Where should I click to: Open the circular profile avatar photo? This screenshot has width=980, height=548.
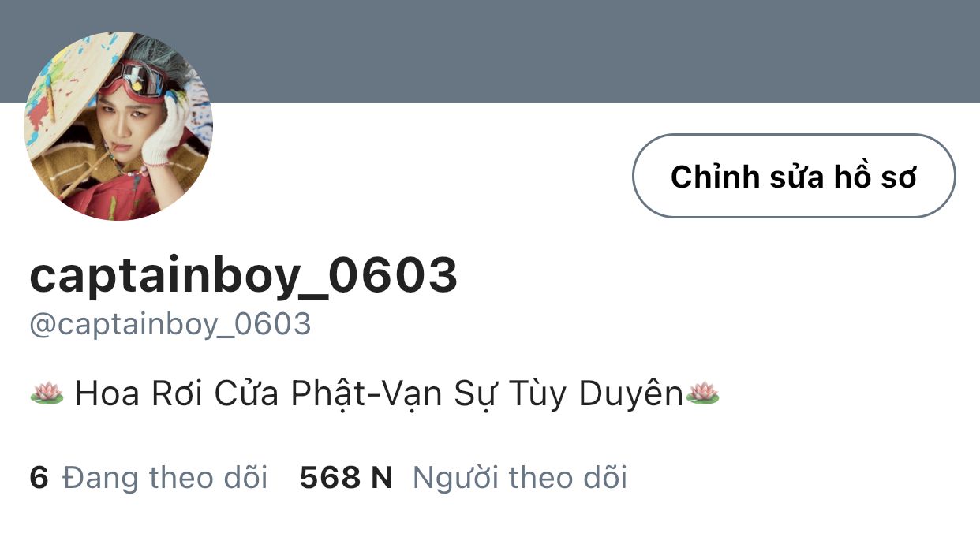click(x=118, y=126)
